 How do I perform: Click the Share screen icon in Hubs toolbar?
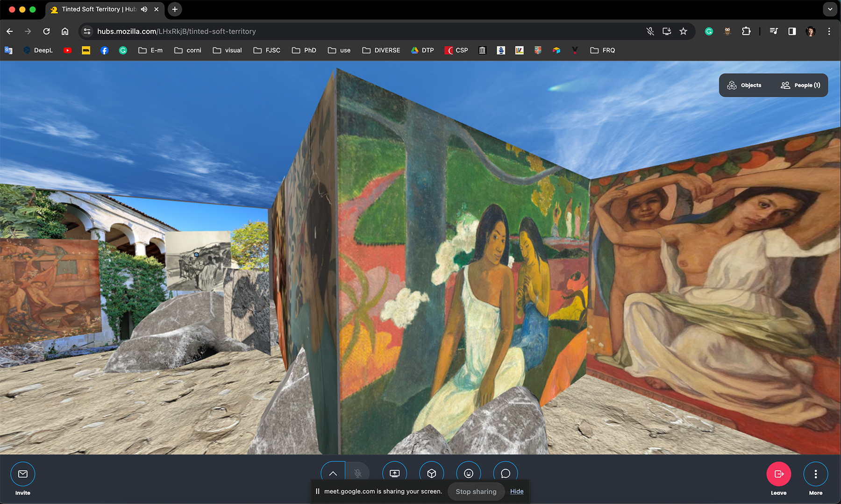click(395, 473)
